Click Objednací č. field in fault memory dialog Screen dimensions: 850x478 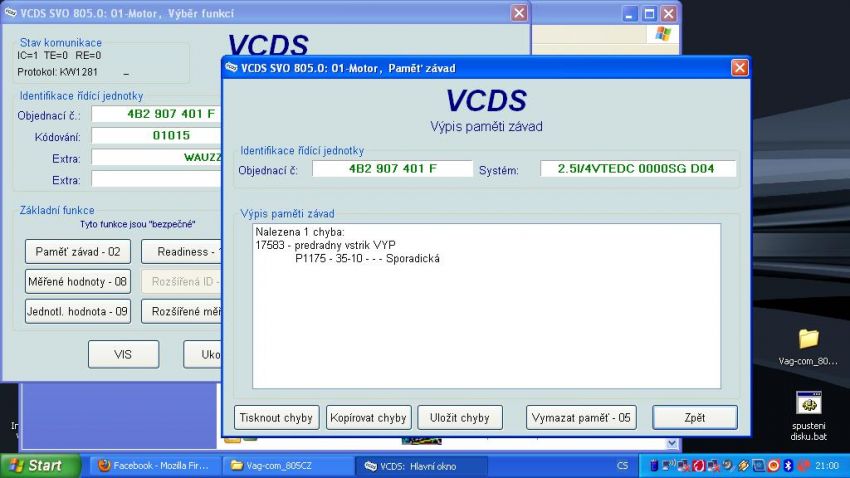tap(392, 169)
